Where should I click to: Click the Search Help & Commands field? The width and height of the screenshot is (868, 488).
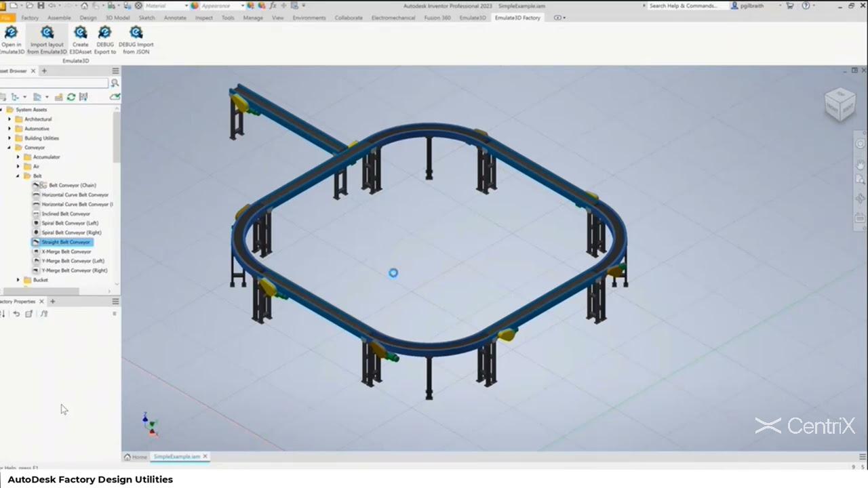pos(684,5)
